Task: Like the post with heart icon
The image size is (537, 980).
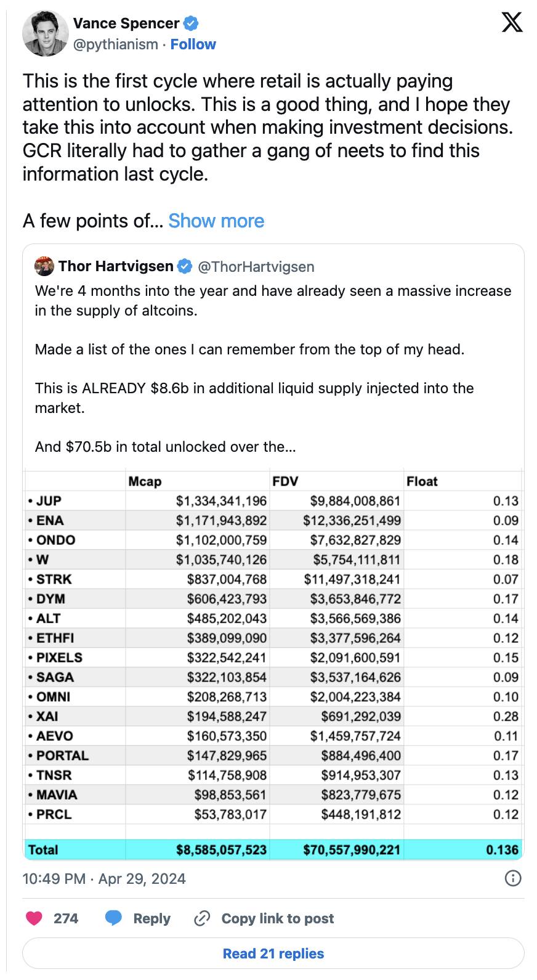Action: pyautogui.click(x=34, y=918)
